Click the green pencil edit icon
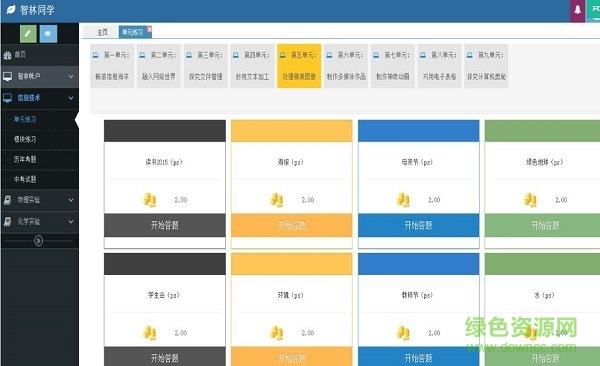600x366 pixels. click(28, 34)
